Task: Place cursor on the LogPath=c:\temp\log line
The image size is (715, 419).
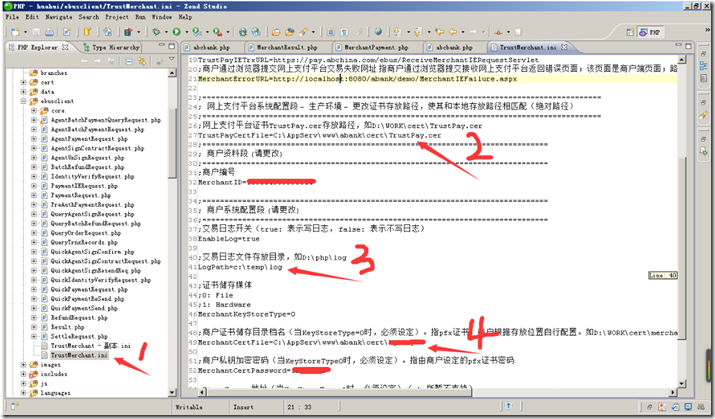Action: [240, 267]
